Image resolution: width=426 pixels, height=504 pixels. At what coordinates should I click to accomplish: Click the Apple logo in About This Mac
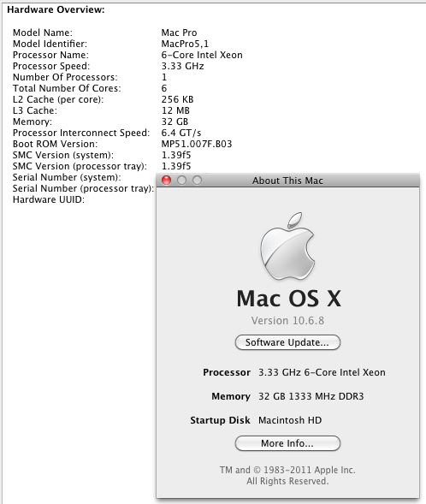[x=287, y=246]
